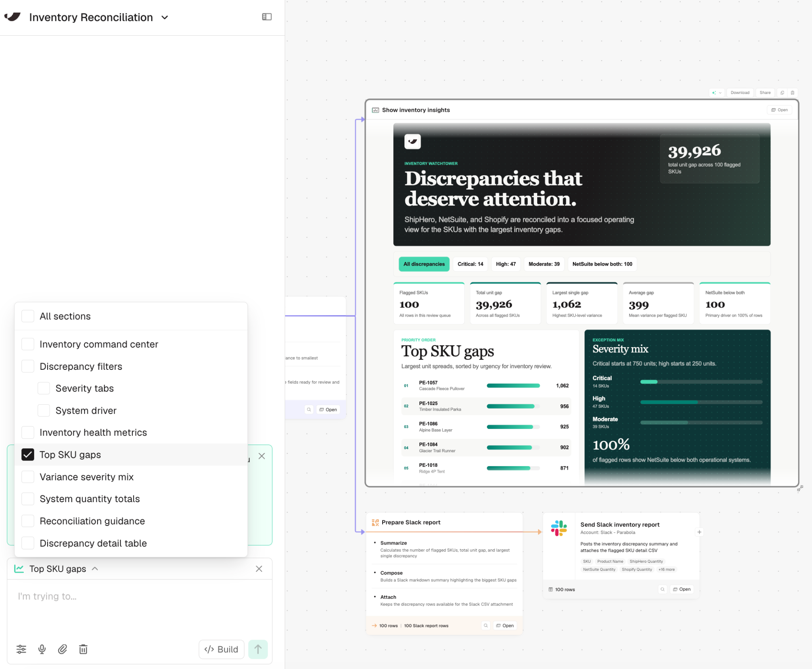Add a step after Send Slack report
This screenshot has height=669, width=812.
pos(699,532)
